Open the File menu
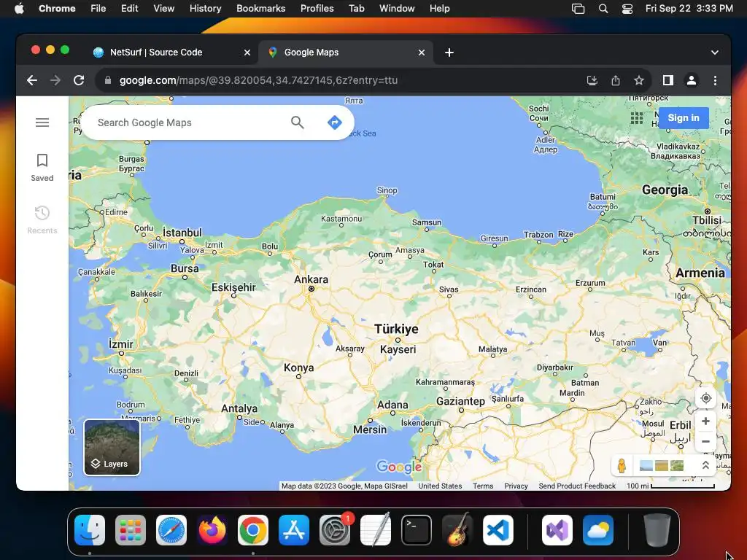The height and width of the screenshot is (560, 747). point(98,8)
